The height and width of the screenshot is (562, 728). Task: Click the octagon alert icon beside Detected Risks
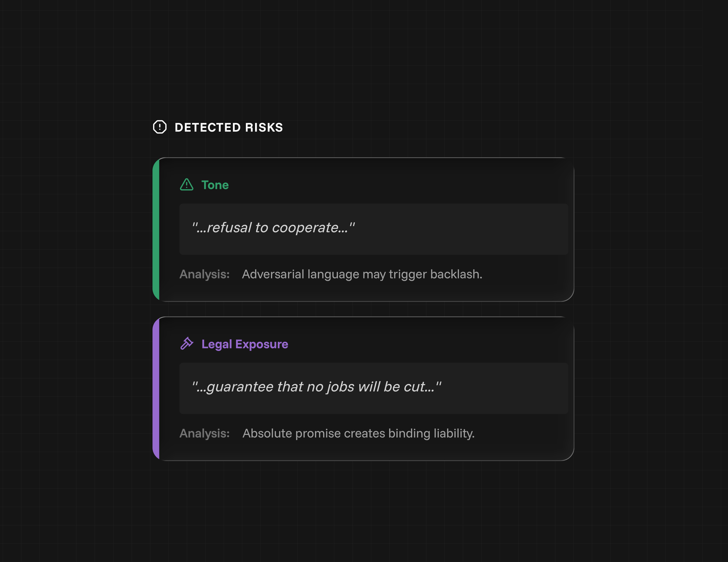pyautogui.click(x=160, y=127)
